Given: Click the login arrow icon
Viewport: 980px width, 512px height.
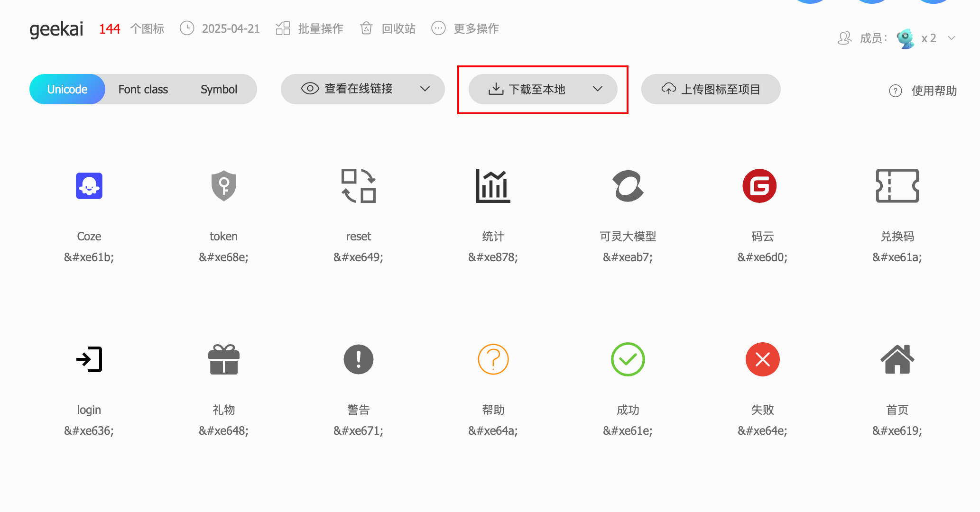Looking at the screenshot, I should pyautogui.click(x=89, y=359).
